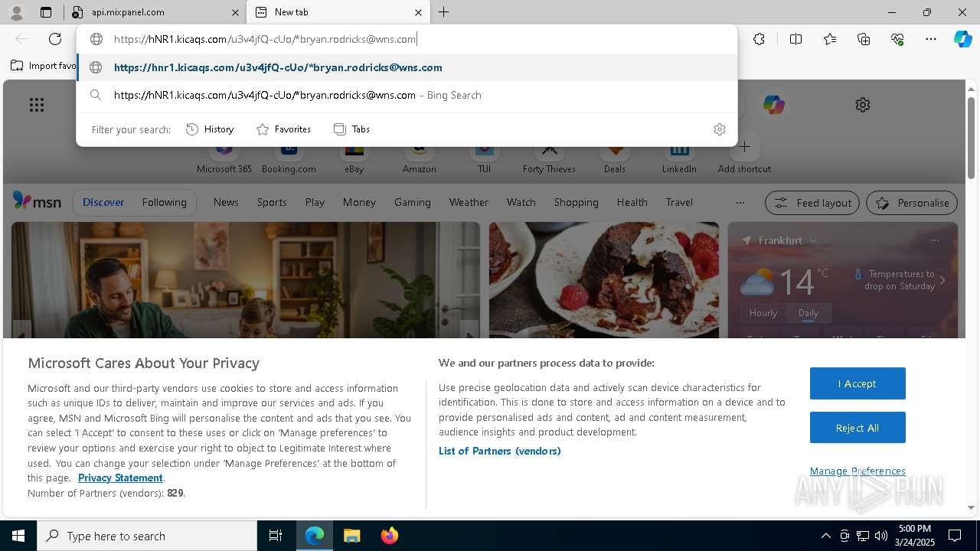
Task: Open Collections icon in toolbar
Action: pos(864,39)
